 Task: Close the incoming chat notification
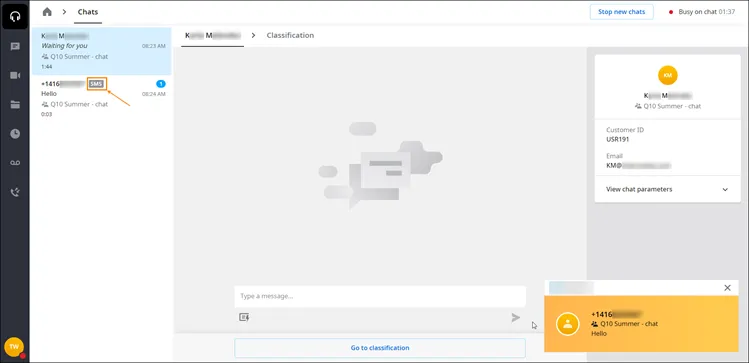[x=727, y=288]
